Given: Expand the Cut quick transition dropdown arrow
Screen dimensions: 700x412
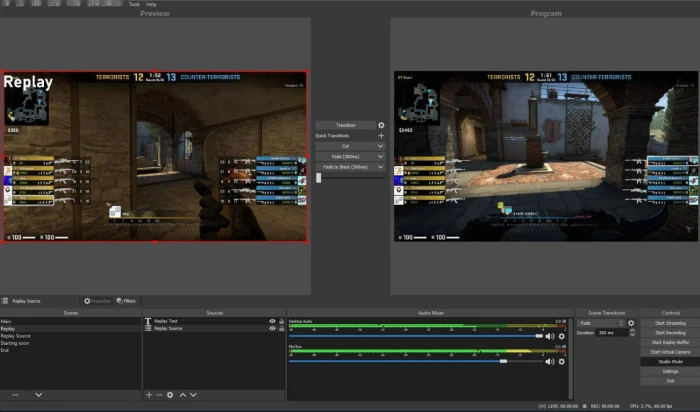Looking at the screenshot, I should pyautogui.click(x=380, y=146).
